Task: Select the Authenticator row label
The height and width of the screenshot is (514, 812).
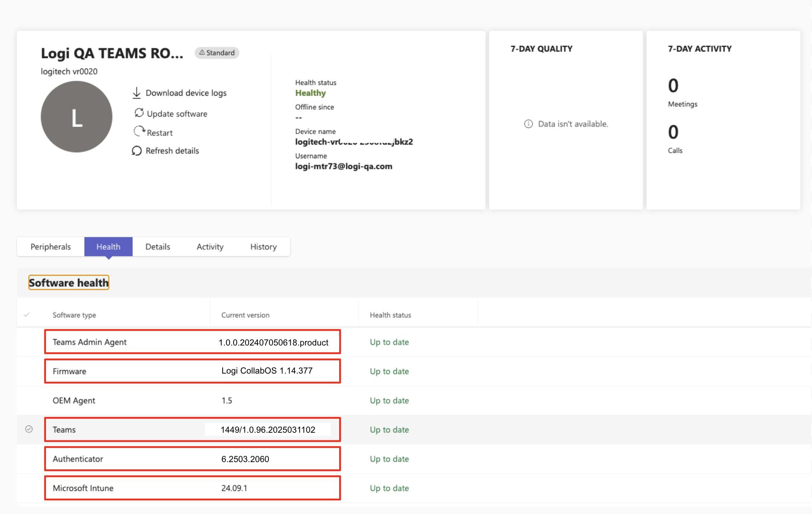Action: click(78, 459)
